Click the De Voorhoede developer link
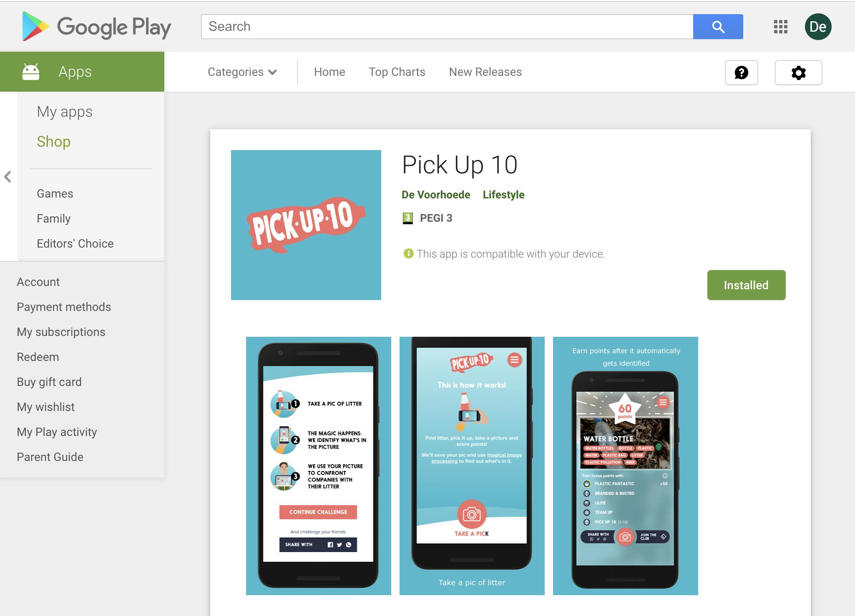The width and height of the screenshot is (855, 616). 435,195
